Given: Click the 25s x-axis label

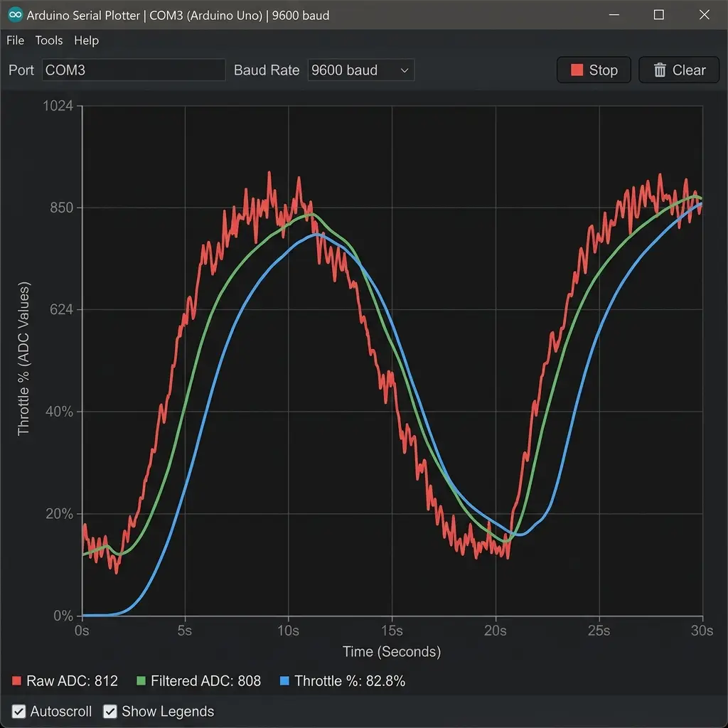Looking at the screenshot, I should coord(599,631).
